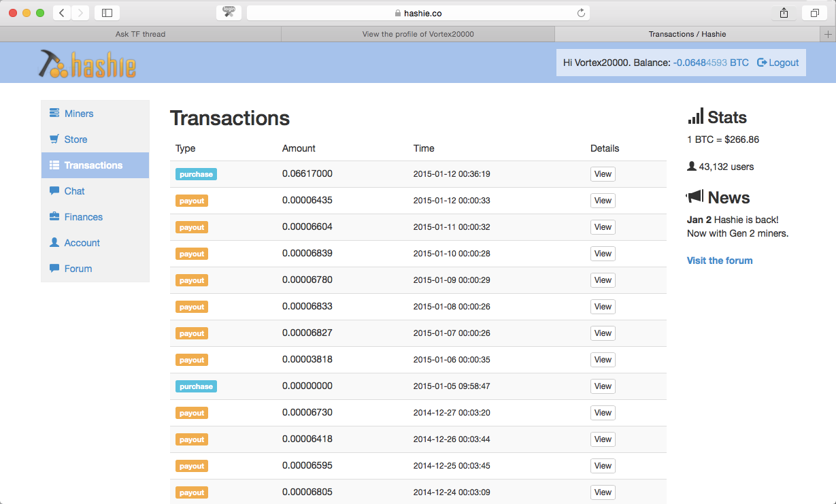Click the Forum bubble icon in sidebar

coord(54,269)
